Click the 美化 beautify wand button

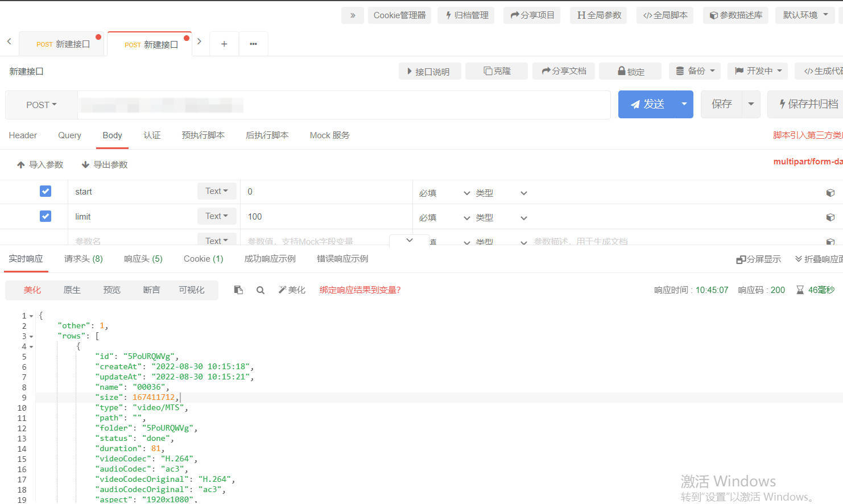pyautogui.click(x=292, y=290)
